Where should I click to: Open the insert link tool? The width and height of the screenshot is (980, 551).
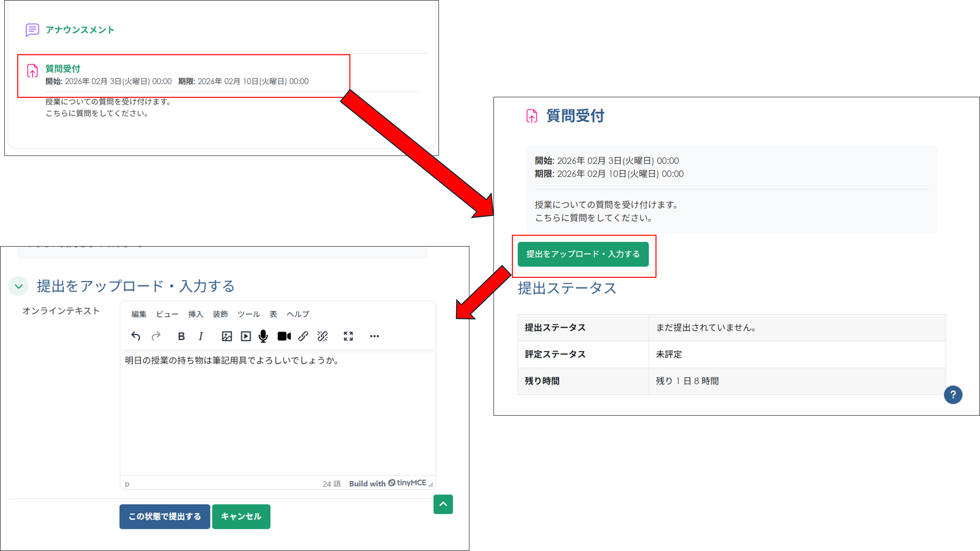303,336
